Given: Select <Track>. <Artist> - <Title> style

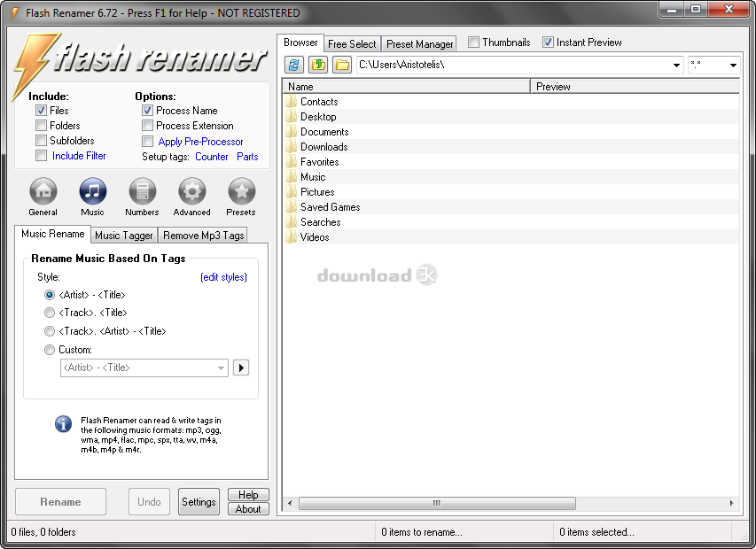Looking at the screenshot, I should [49, 331].
